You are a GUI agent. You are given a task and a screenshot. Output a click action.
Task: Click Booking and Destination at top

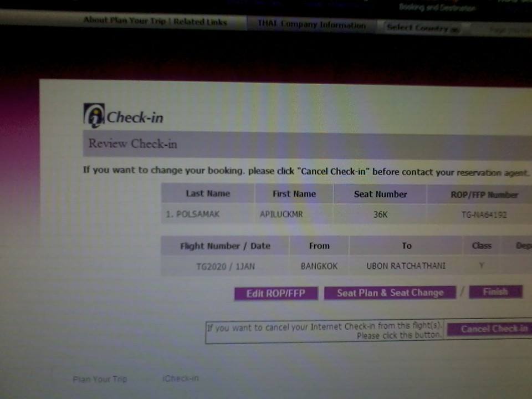point(437,8)
